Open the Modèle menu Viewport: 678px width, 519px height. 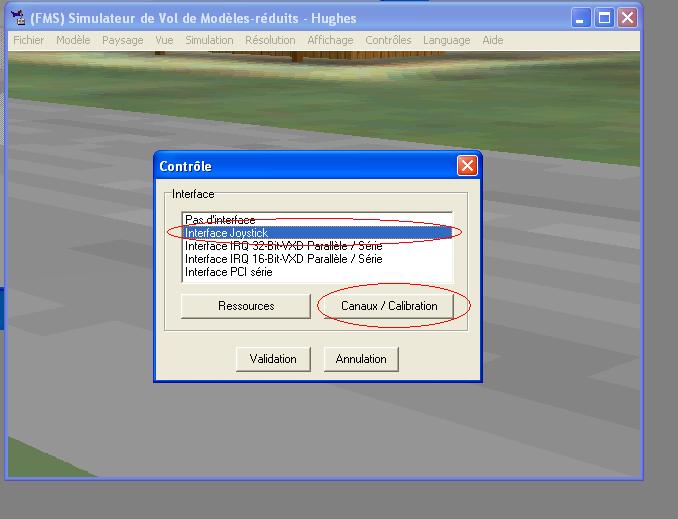click(x=73, y=40)
